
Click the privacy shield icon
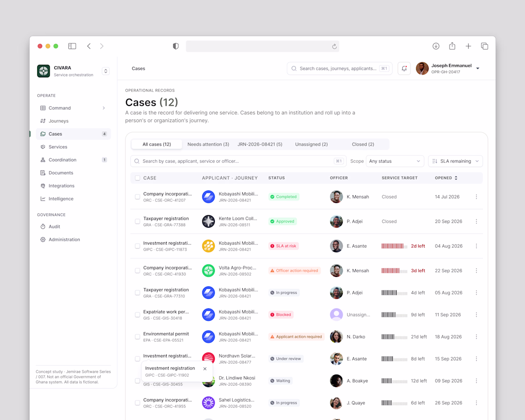tap(176, 46)
